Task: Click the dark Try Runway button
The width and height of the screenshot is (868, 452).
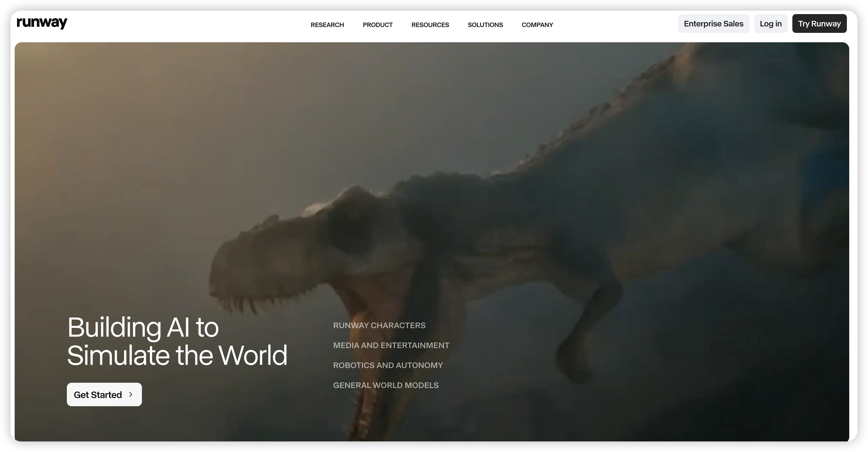Action: click(x=819, y=23)
